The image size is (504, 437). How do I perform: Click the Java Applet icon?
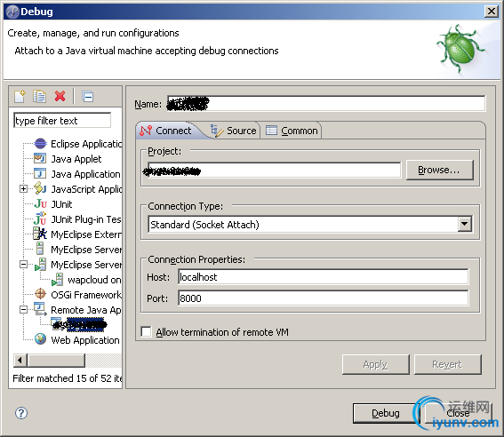pyautogui.click(x=40, y=159)
